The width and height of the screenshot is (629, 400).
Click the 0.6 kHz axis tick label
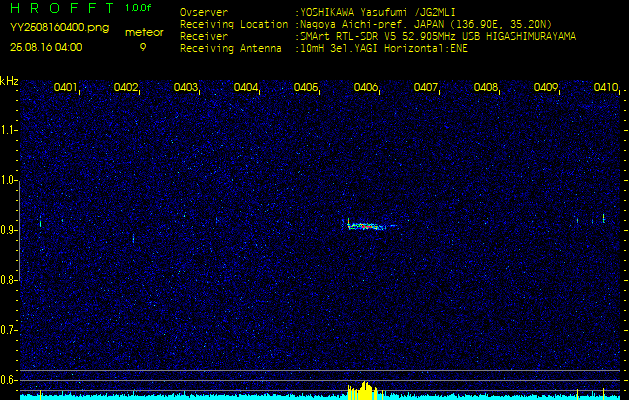tap(8, 380)
